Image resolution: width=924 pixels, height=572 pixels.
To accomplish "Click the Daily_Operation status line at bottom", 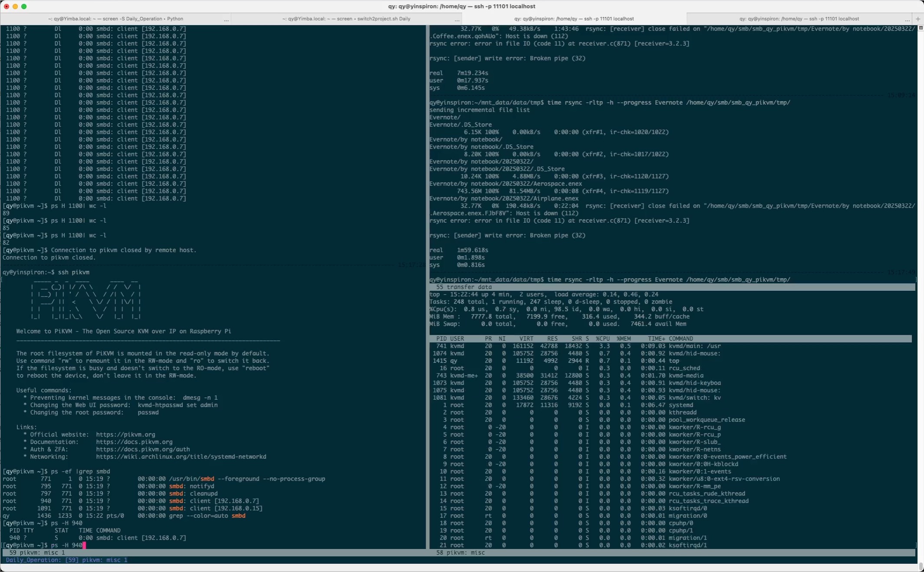I will click(x=67, y=560).
